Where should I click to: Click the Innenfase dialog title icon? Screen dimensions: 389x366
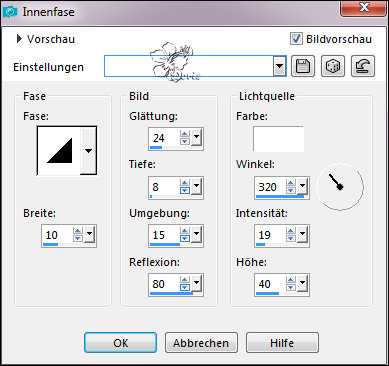click(9, 12)
